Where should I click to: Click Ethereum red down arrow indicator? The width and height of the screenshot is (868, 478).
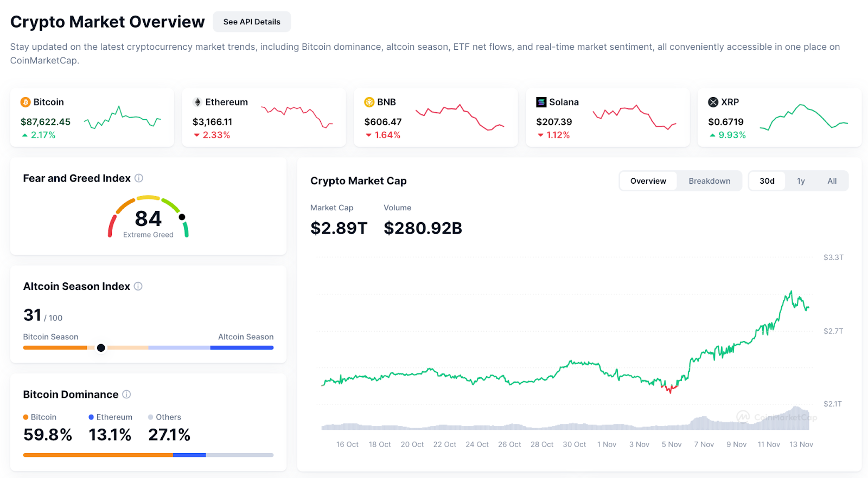point(196,135)
